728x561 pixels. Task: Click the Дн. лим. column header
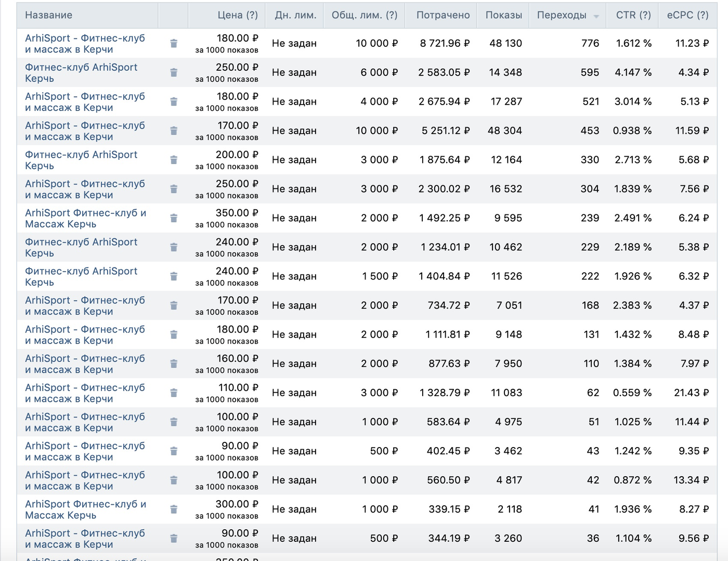(x=295, y=15)
